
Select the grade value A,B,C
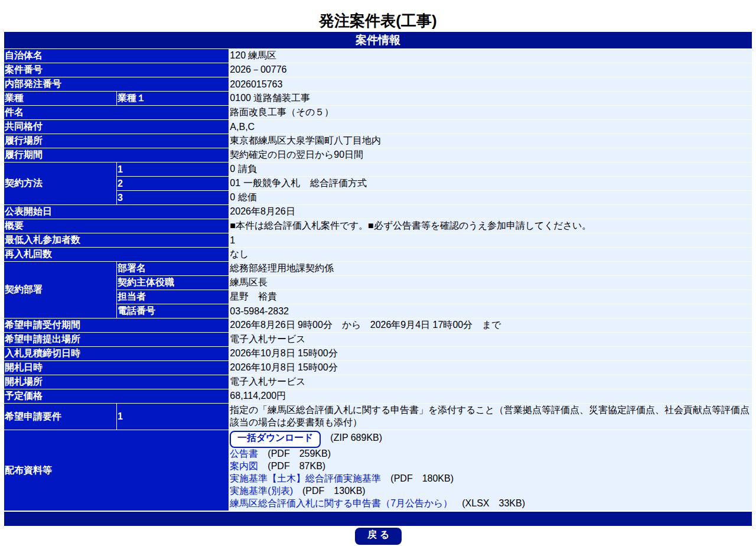pyautogui.click(x=242, y=126)
